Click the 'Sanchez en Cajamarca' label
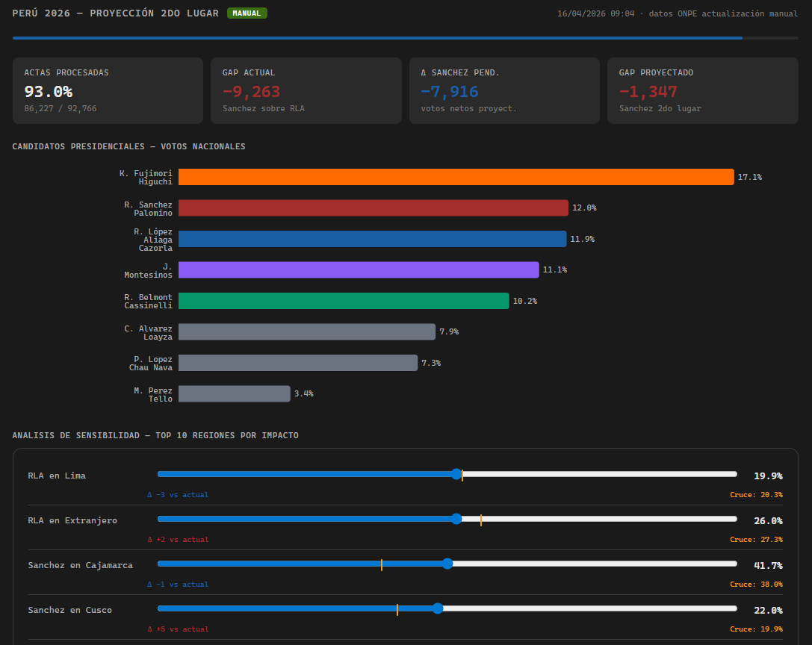The width and height of the screenshot is (812, 645). pos(80,565)
